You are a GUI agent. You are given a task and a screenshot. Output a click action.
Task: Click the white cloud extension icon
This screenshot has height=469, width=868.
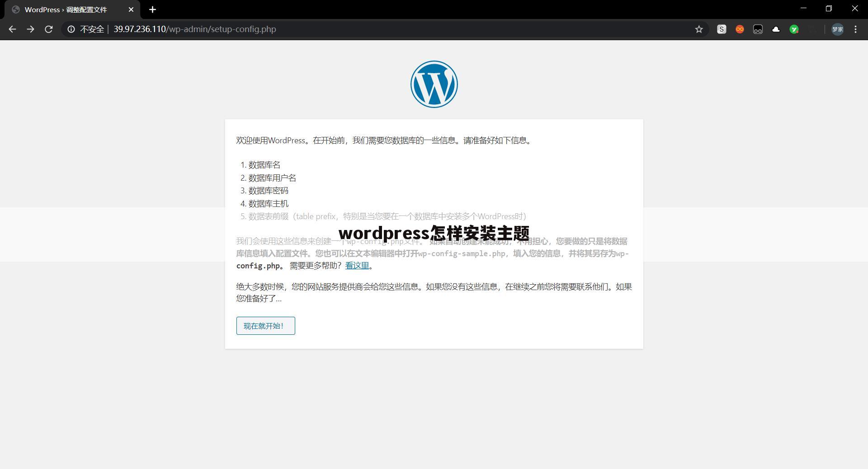pyautogui.click(x=776, y=29)
